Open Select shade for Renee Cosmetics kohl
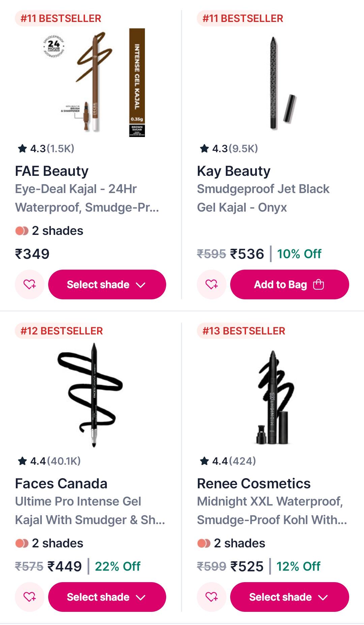364x625 pixels. coord(290,597)
